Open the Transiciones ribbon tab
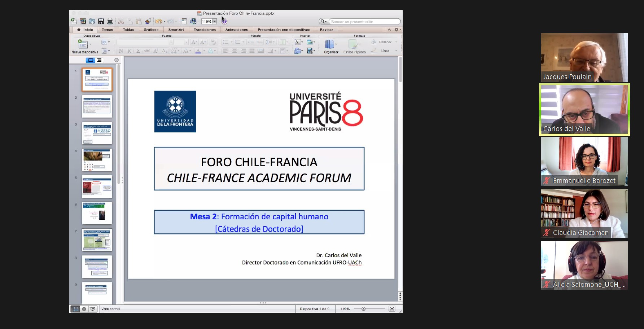This screenshot has width=644, height=329. pos(205,30)
